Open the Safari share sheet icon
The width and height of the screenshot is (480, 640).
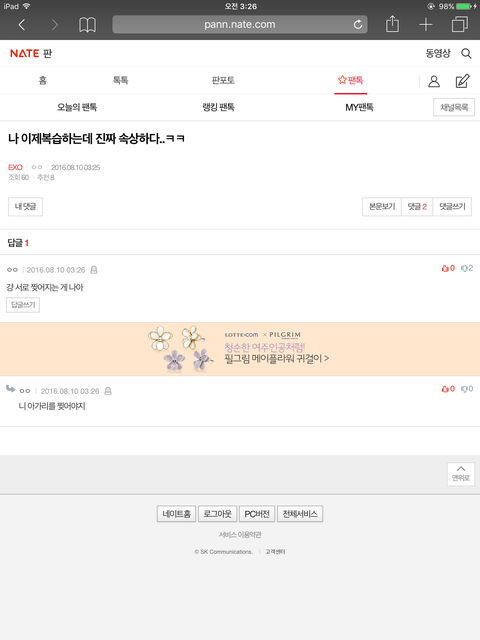tap(392, 24)
